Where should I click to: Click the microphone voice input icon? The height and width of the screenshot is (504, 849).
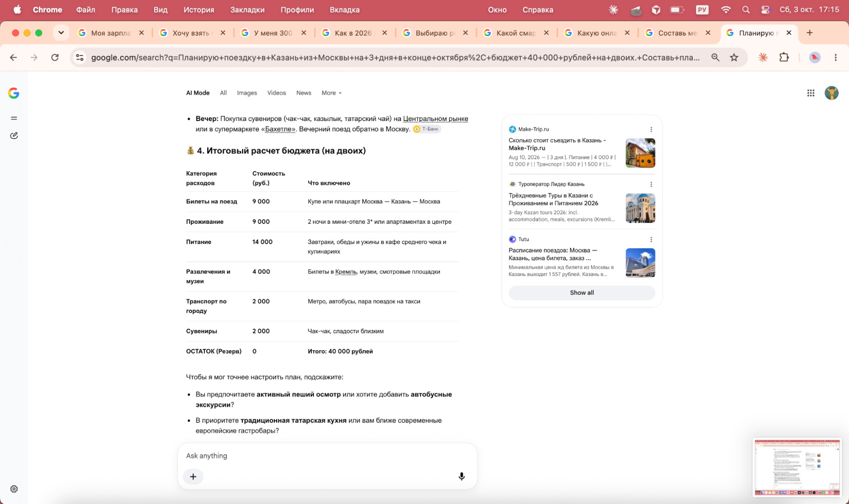(462, 476)
